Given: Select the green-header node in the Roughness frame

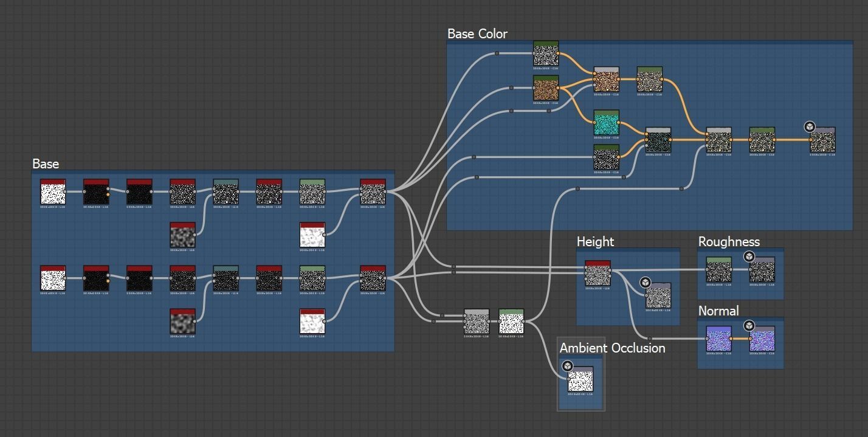Looking at the screenshot, I should click(718, 269).
